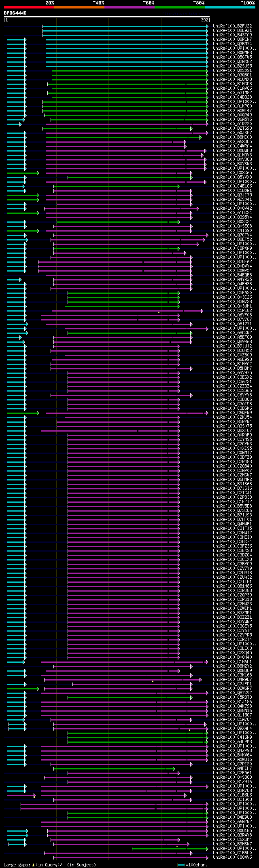Select UniRef100_C8PXA9 label
This screenshot has height=868, width=259.
(x=232, y=248)
